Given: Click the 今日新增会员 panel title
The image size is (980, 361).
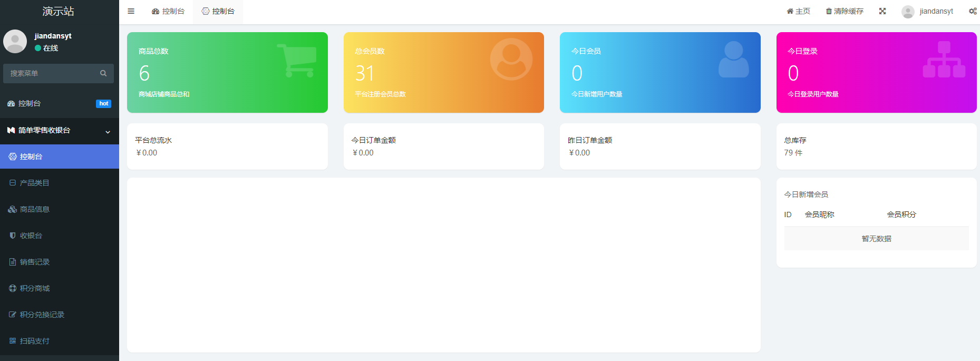Looking at the screenshot, I should [806, 194].
